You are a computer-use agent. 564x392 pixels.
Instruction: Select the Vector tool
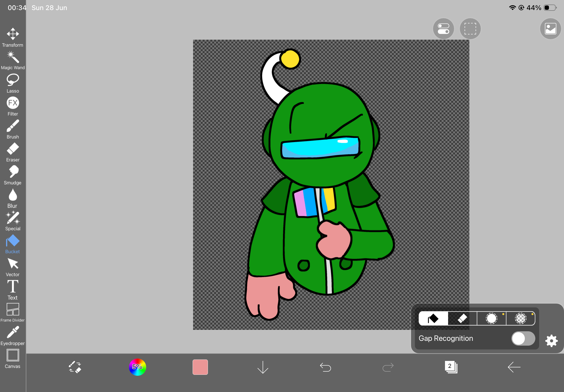pyautogui.click(x=13, y=267)
